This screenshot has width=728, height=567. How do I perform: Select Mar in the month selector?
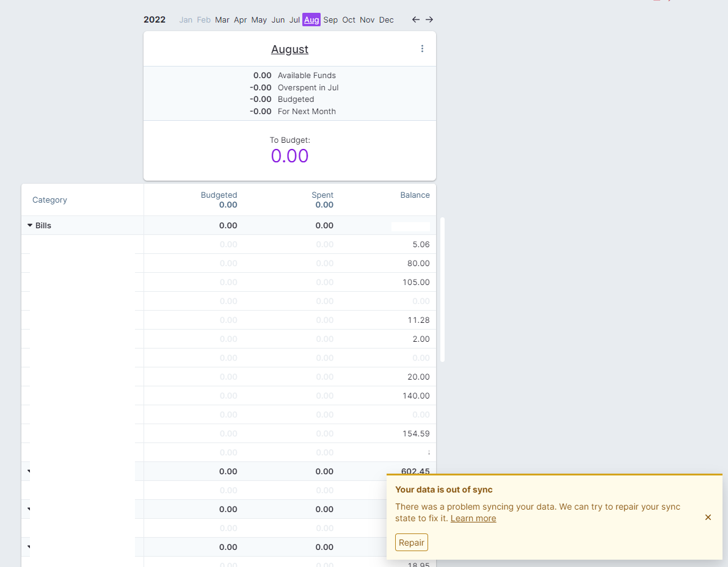pyautogui.click(x=222, y=20)
